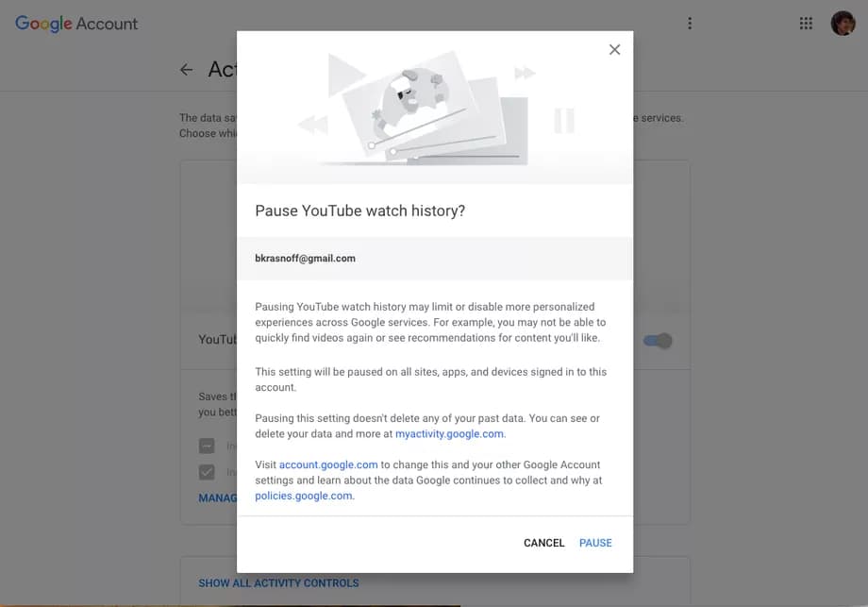Click SHOW ALL ACTIVITY CONTROLS link

pos(278,582)
